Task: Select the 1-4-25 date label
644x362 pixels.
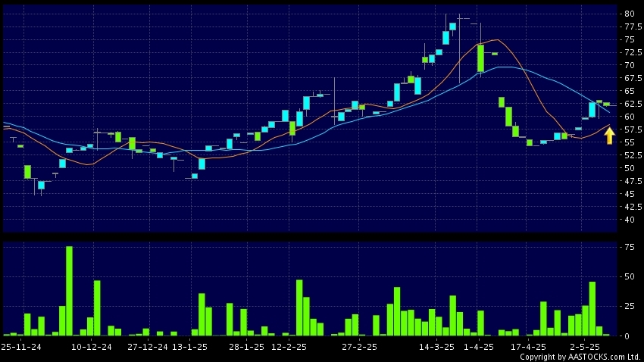Action: [x=479, y=347]
